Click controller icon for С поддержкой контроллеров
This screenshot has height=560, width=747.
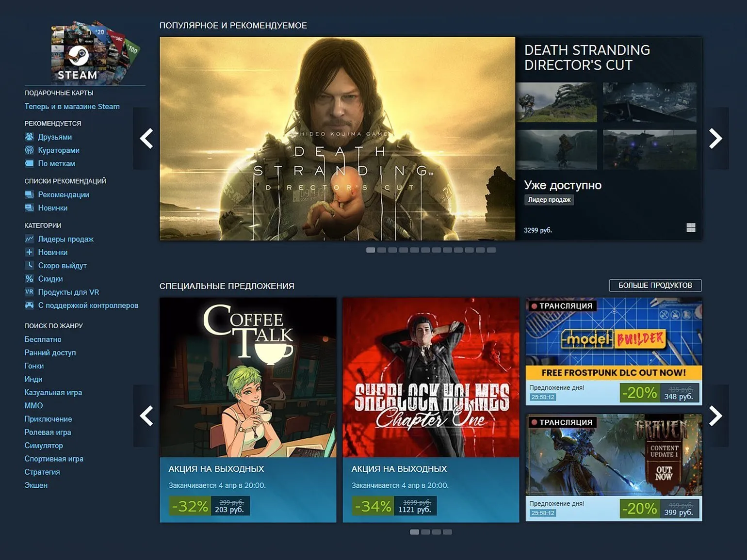pos(30,305)
